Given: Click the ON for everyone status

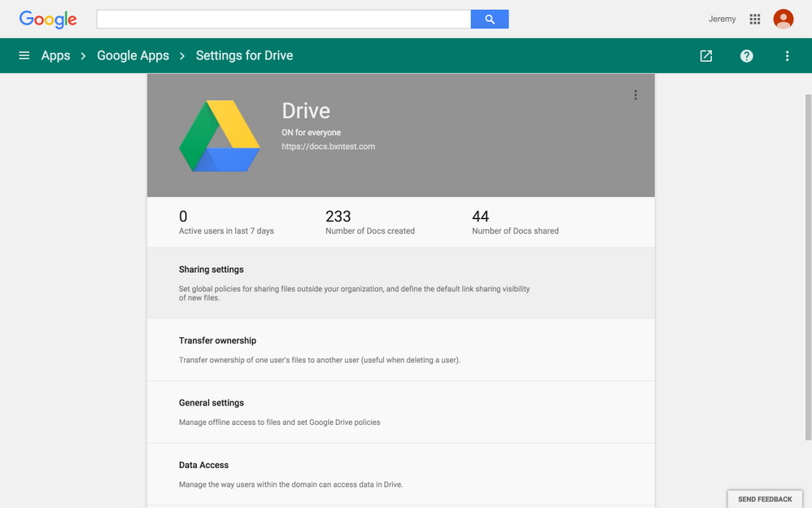Looking at the screenshot, I should tap(312, 133).
